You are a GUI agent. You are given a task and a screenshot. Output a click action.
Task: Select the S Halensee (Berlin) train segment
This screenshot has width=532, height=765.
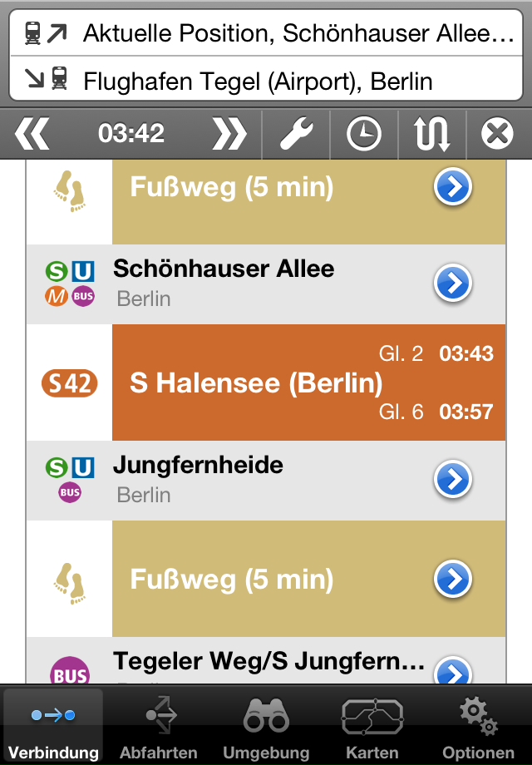point(308,382)
